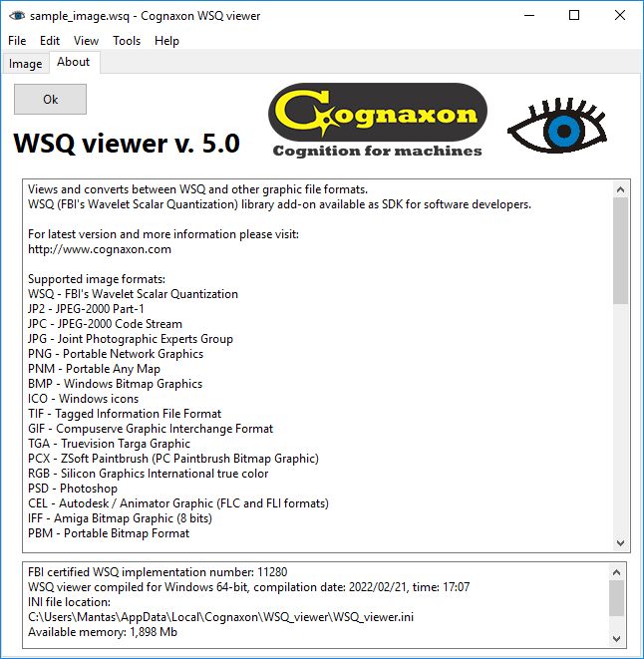Click the Ok button
This screenshot has height=659, width=644.
point(50,99)
